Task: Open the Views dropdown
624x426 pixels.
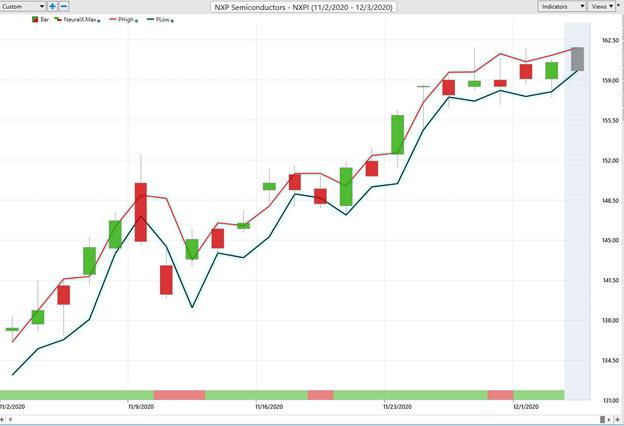Action: coord(601,6)
